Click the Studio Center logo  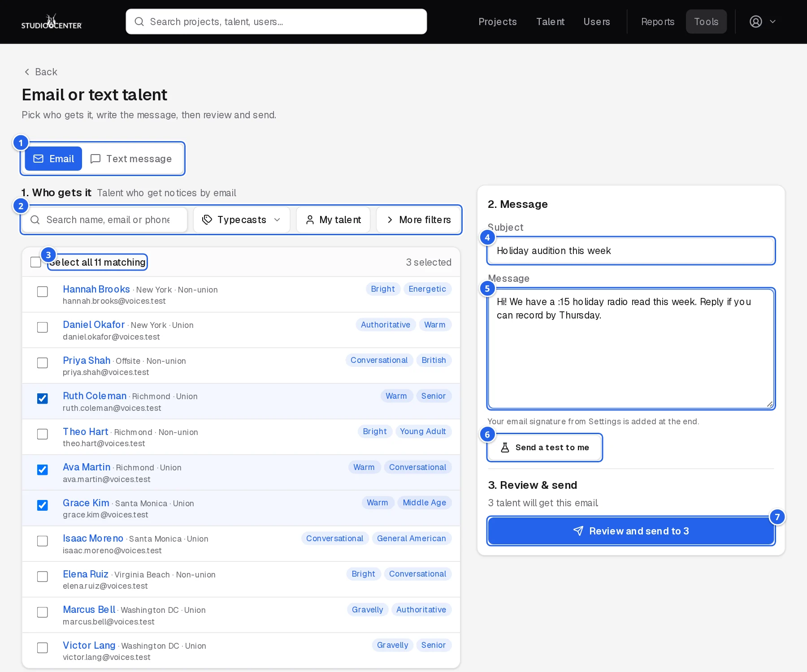click(x=52, y=22)
